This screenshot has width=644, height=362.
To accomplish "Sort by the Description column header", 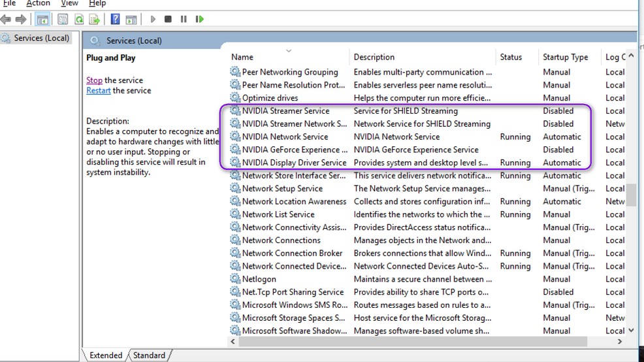I will (423, 57).
